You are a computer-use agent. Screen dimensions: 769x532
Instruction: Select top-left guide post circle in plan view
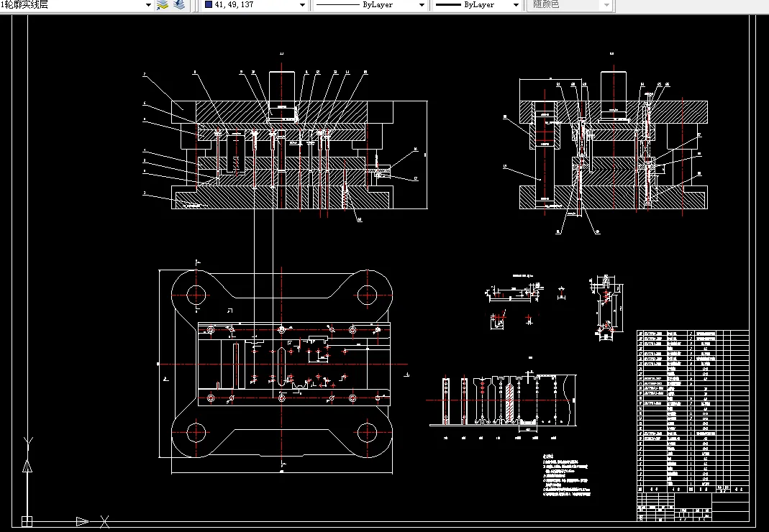point(196,293)
